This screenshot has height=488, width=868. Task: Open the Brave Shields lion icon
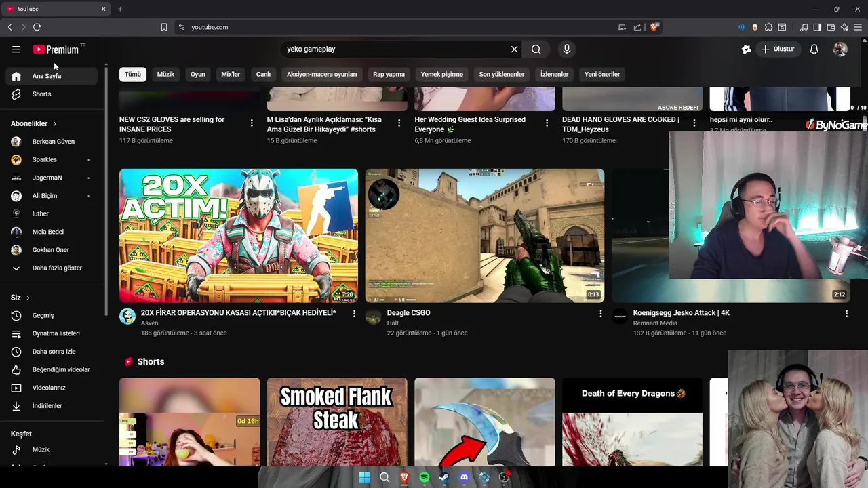pos(654,27)
